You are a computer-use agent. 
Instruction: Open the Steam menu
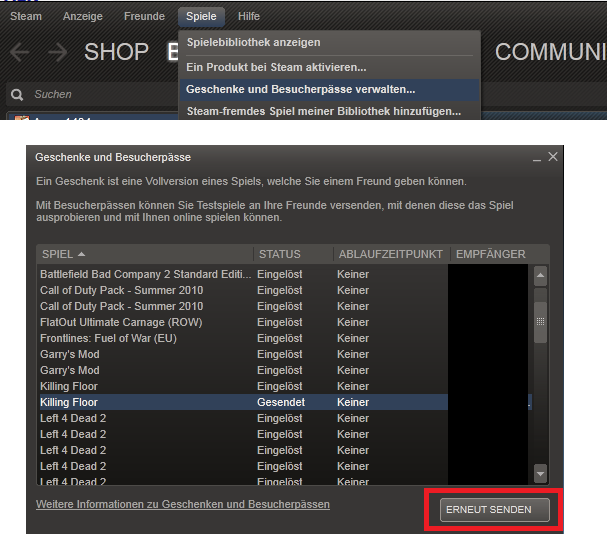(x=26, y=16)
